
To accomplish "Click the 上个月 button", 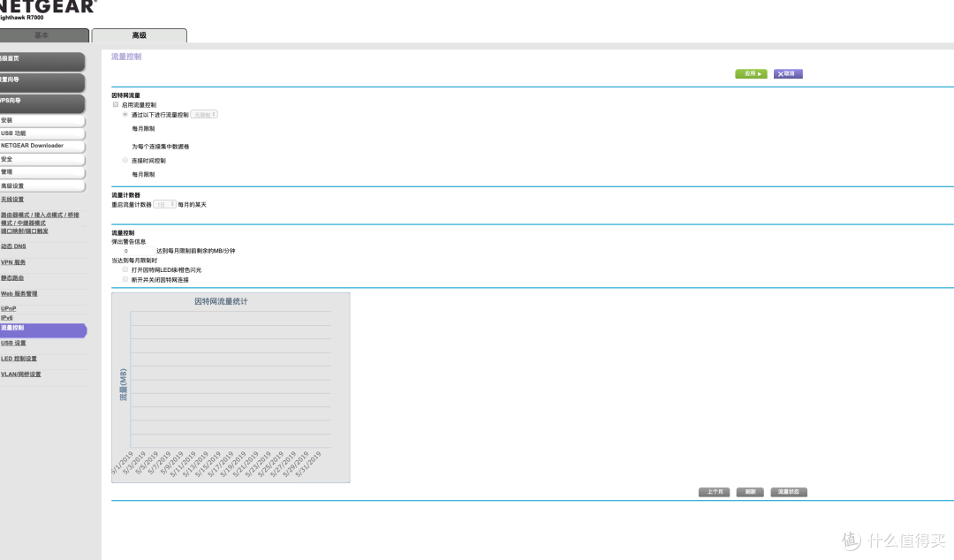I will [715, 492].
